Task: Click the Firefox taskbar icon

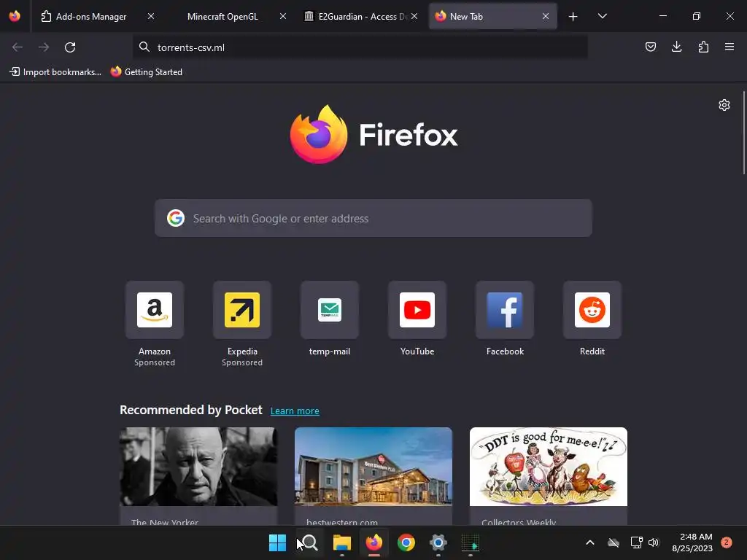Action: [x=374, y=542]
